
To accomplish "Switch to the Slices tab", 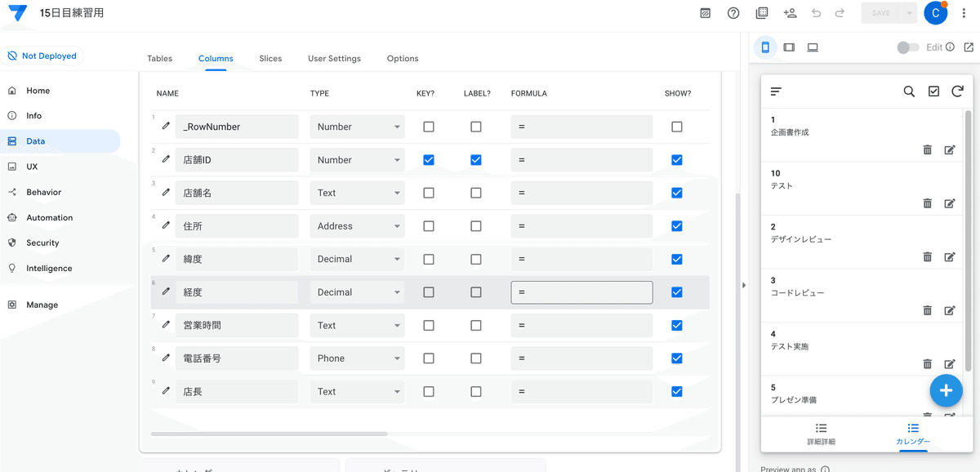I will tap(270, 59).
